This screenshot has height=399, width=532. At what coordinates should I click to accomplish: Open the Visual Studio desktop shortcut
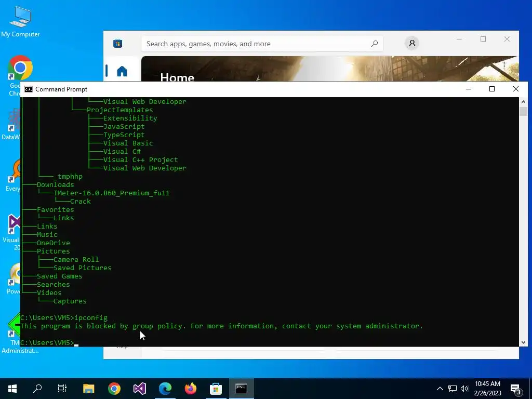pyautogui.click(x=14, y=232)
